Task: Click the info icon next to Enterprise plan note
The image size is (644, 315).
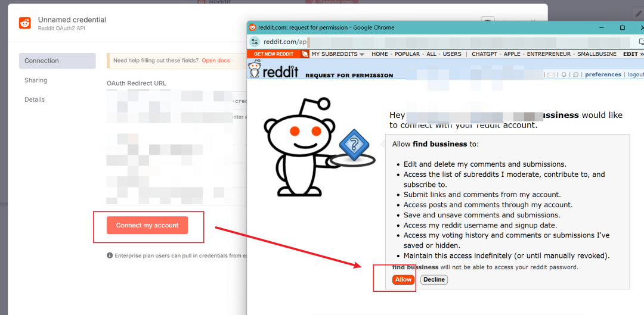Action: [110, 255]
